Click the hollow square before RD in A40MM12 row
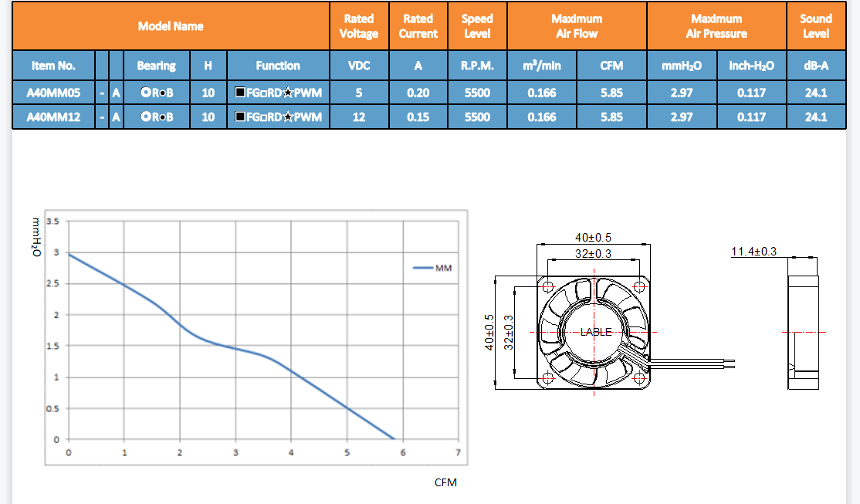 (x=263, y=117)
